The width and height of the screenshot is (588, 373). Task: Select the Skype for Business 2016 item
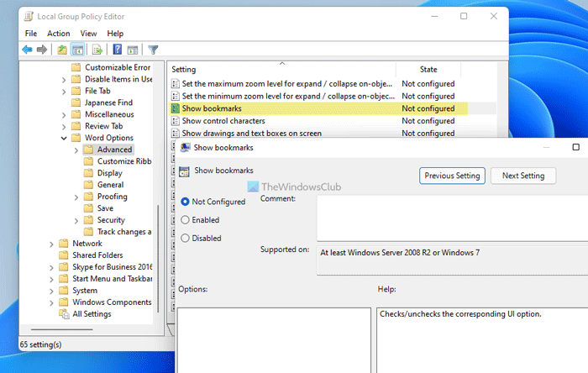[112, 267]
